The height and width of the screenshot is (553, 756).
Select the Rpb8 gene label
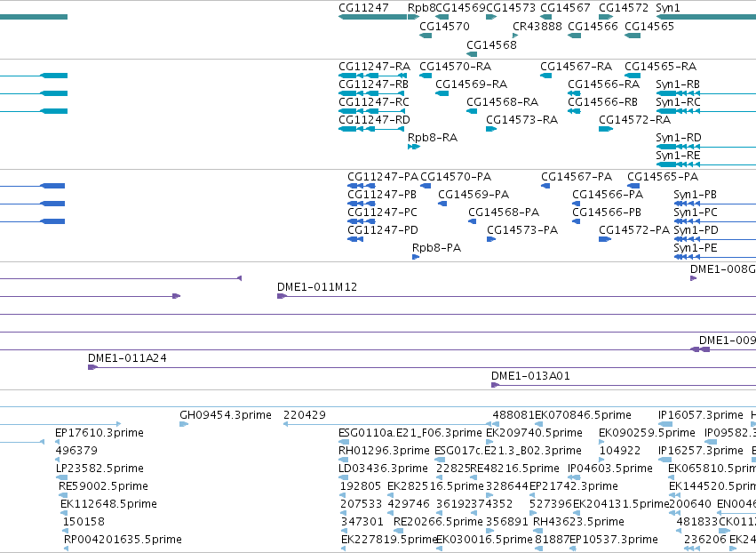(x=421, y=8)
